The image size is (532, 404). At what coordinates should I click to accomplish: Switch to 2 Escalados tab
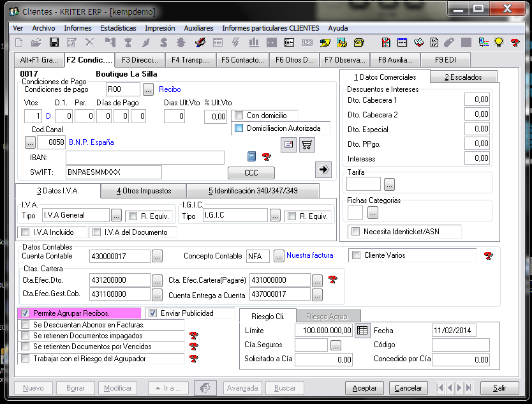click(463, 77)
